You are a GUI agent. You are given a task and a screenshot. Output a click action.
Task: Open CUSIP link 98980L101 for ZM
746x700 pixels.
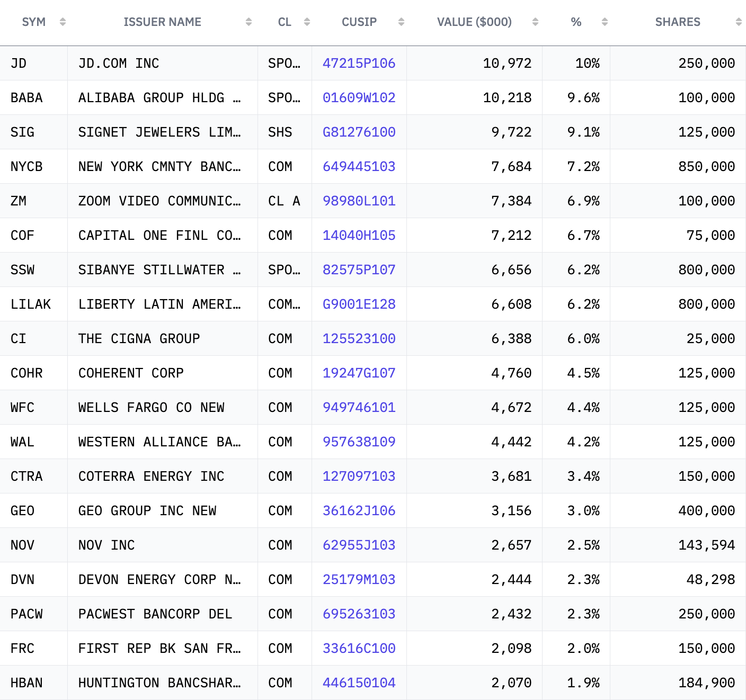(x=359, y=201)
